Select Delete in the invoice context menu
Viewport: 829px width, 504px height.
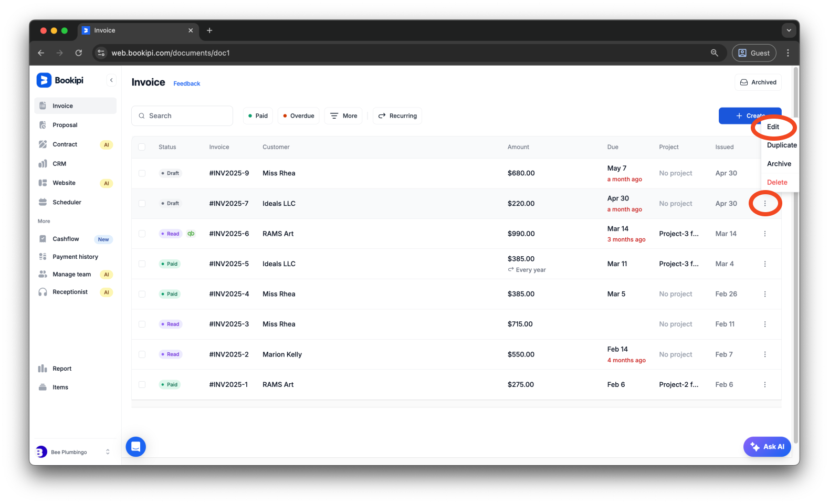click(x=777, y=183)
